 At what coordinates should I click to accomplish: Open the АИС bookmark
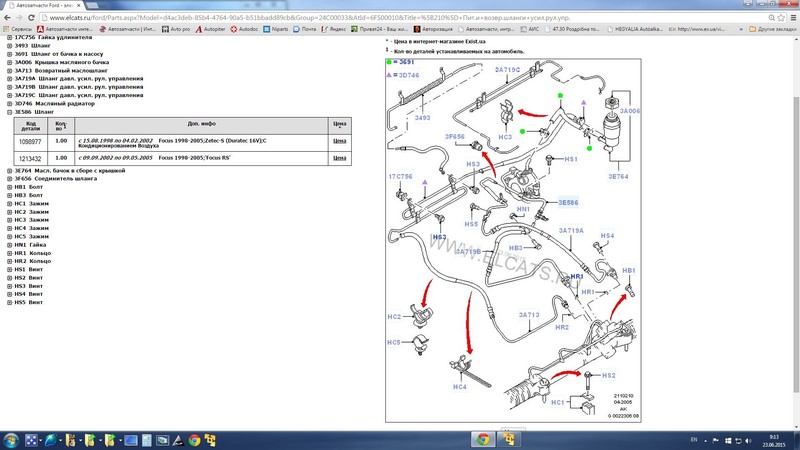(530, 29)
